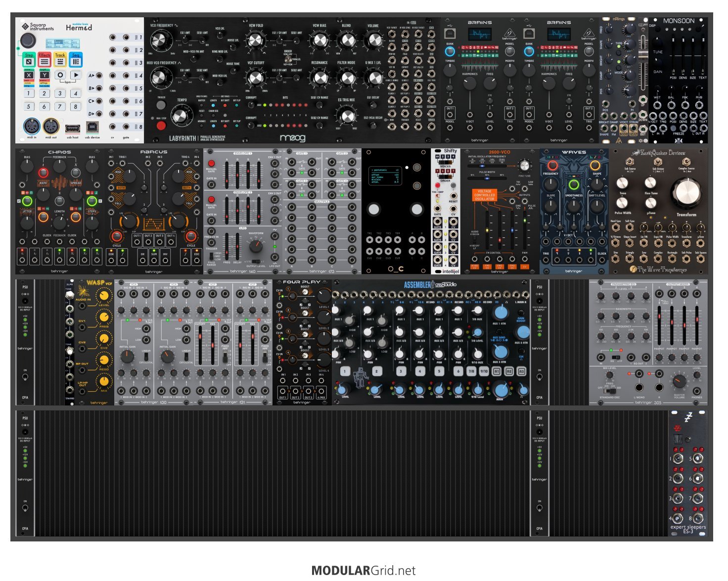Click Envelope 1's red manual gate button

tap(212, 163)
